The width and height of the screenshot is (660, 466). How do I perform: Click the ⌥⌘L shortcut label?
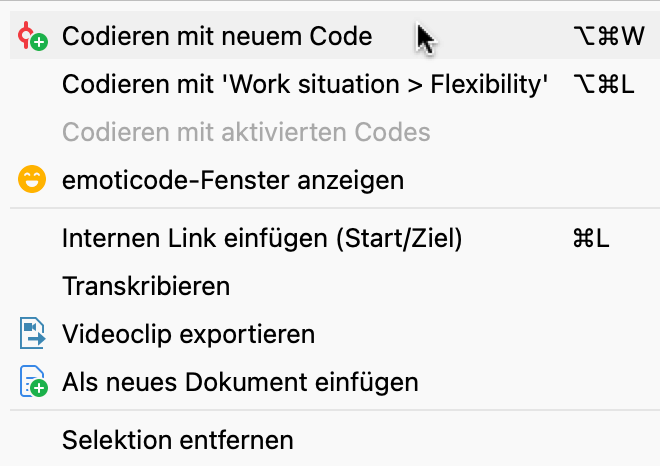pyautogui.click(x=605, y=85)
